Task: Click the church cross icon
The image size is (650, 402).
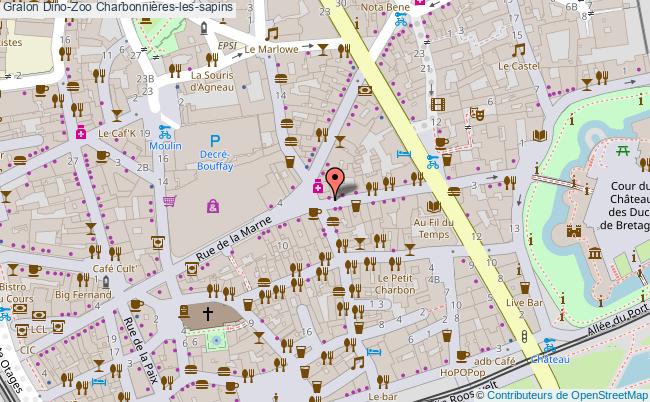Action: [x=209, y=314]
